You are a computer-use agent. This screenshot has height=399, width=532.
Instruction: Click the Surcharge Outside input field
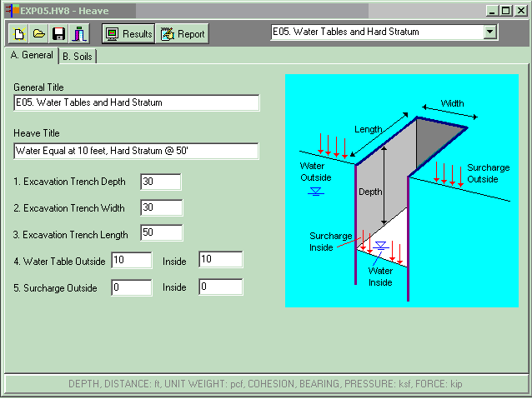(132, 287)
